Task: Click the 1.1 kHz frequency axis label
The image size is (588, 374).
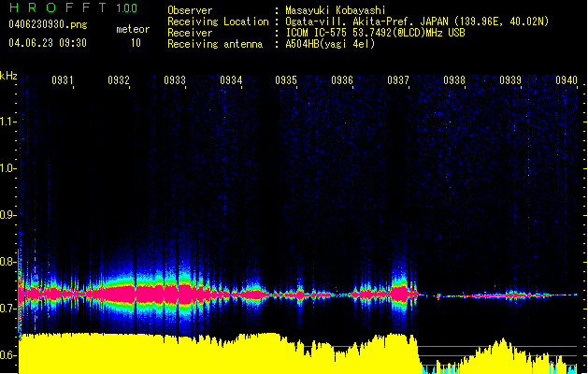Action: click(7, 122)
